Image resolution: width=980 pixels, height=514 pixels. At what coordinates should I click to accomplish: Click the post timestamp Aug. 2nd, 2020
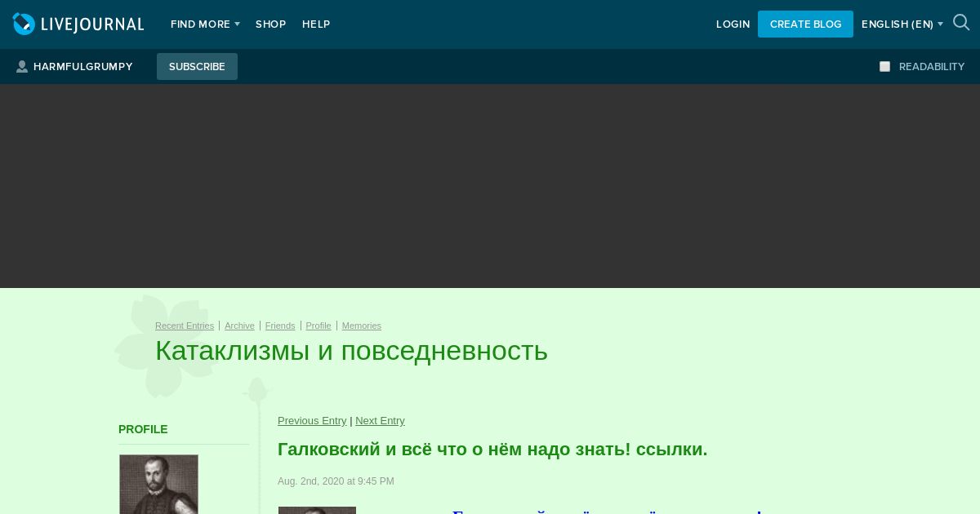pyautogui.click(x=336, y=481)
